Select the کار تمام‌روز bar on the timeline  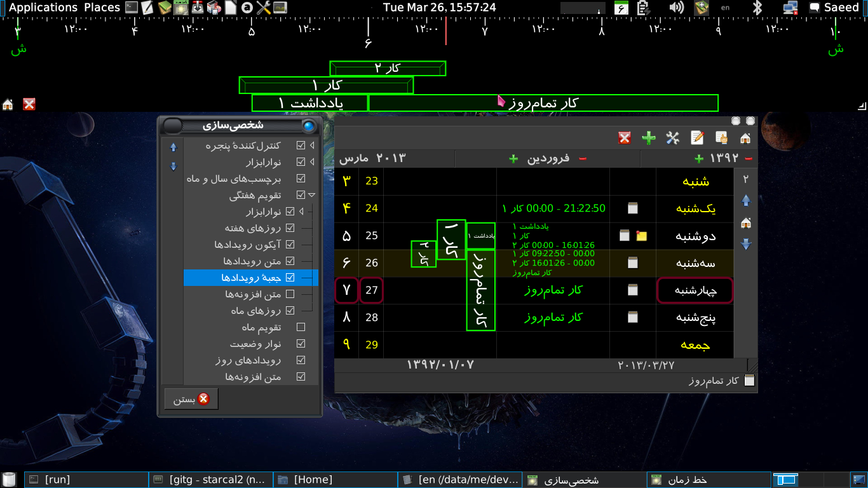pos(543,103)
